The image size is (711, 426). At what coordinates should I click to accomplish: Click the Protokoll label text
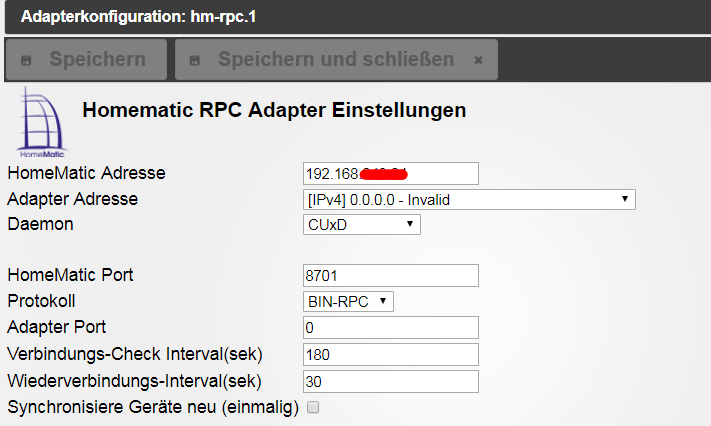pos(41,301)
